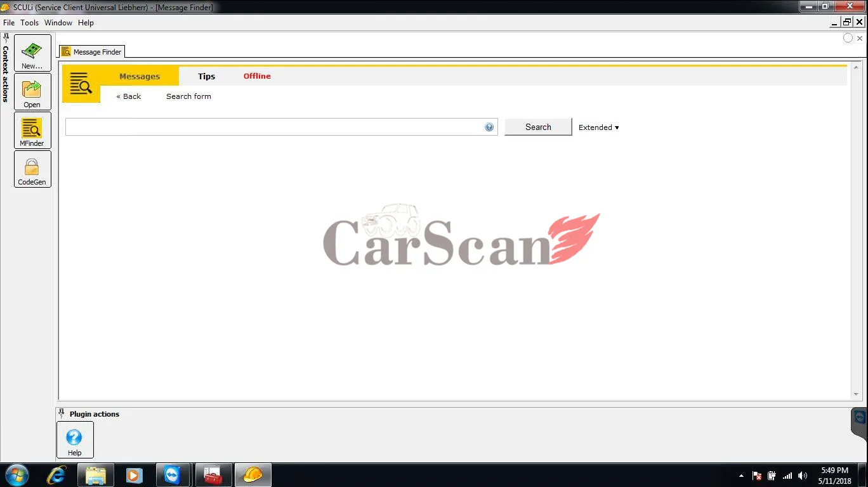The image size is (868, 487).
Task: Open a file with the Open sidebar icon
Action: tap(32, 92)
